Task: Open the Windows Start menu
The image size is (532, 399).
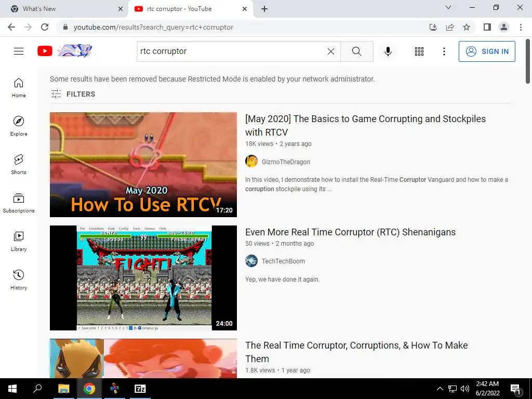Action: [12, 389]
